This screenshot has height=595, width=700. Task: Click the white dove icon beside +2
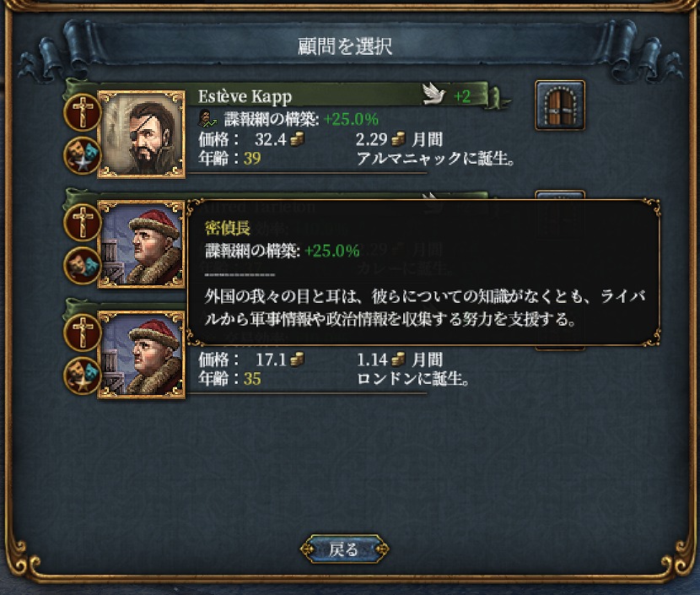pos(434,95)
